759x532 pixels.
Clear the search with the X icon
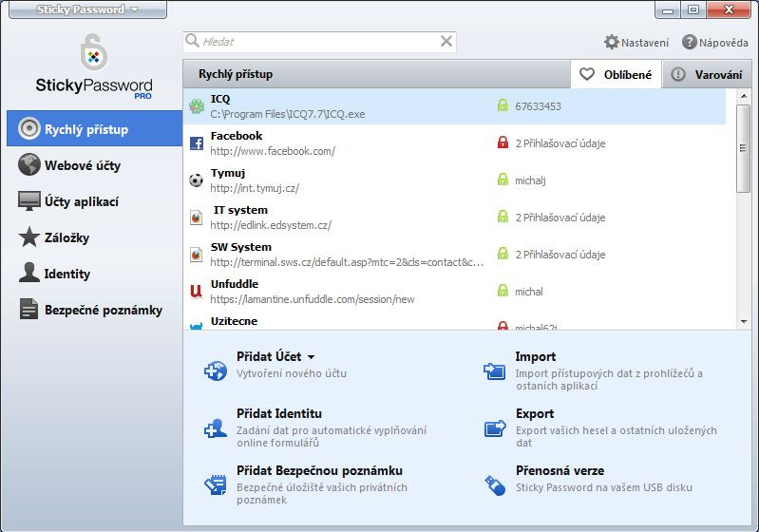click(446, 42)
